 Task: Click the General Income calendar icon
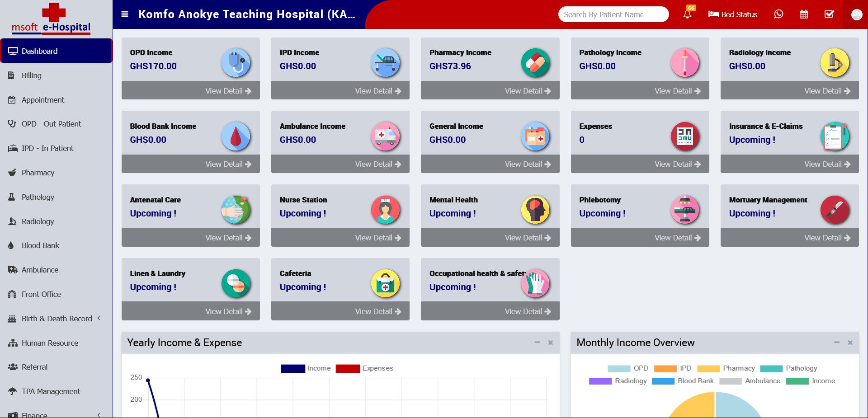pos(535,136)
